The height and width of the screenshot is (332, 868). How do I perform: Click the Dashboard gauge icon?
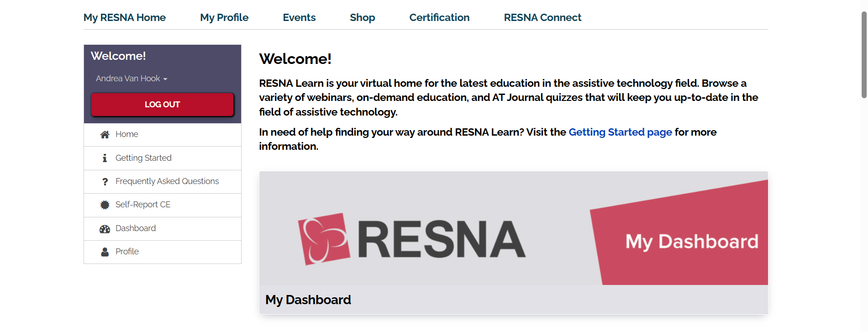pyautogui.click(x=105, y=229)
